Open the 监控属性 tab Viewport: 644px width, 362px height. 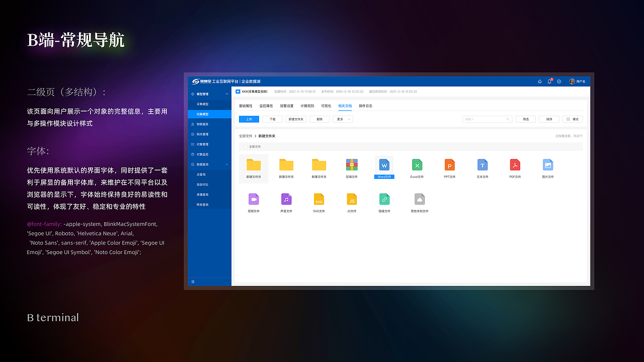click(x=266, y=106)
